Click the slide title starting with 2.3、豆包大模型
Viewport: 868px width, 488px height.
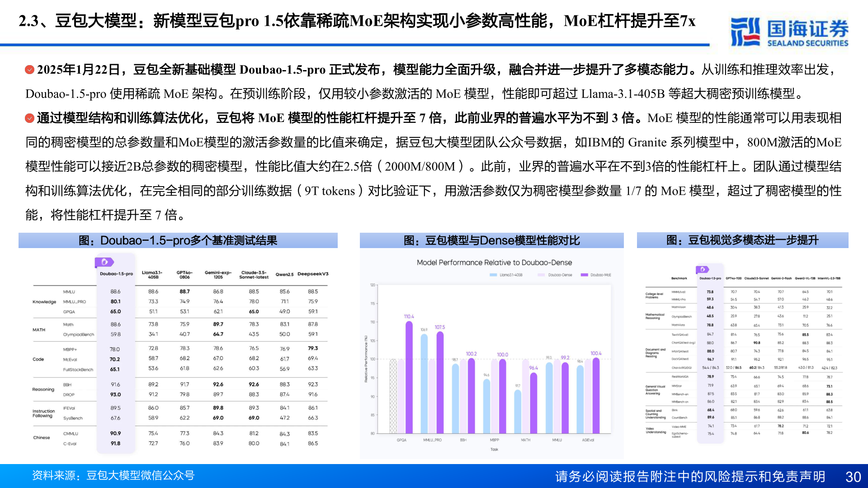[357, 21]
